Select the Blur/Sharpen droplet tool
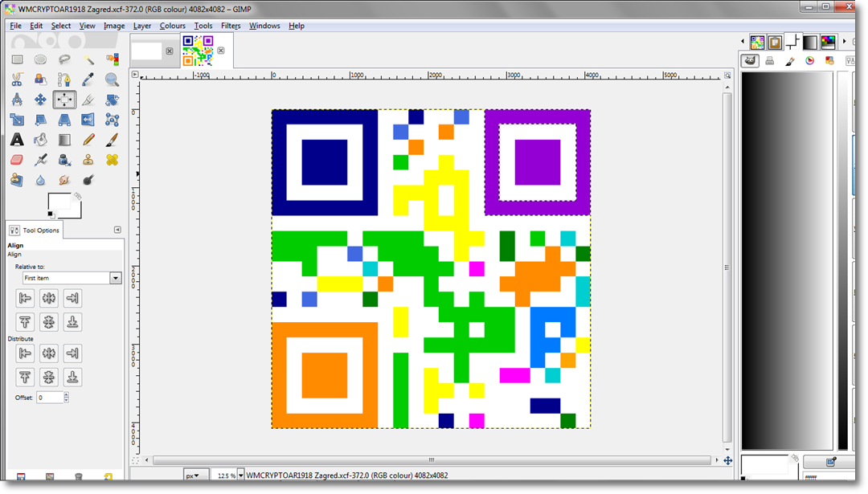This screenshot has width=868, height=494. [x=40, y=180]
